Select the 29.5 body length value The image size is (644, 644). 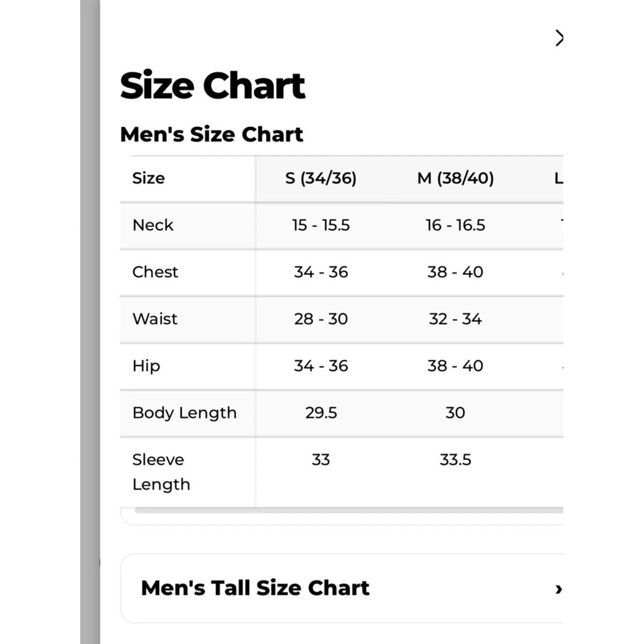(x=321, y=413)
